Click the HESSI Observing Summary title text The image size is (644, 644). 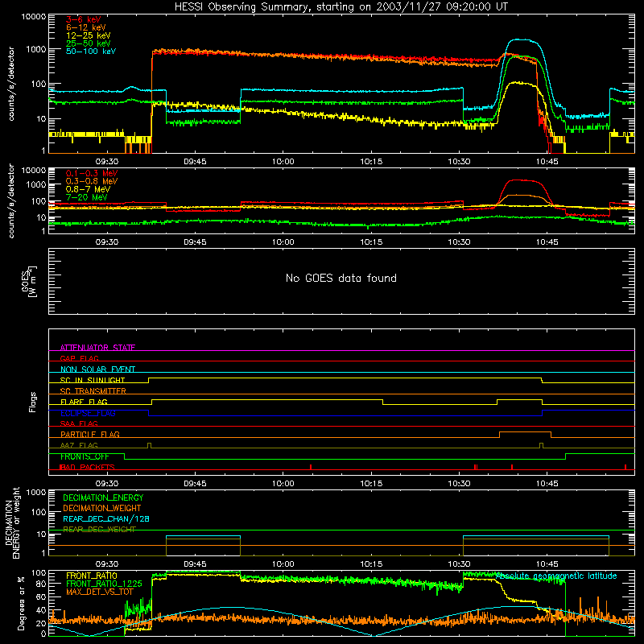click(x=341, y=7)
